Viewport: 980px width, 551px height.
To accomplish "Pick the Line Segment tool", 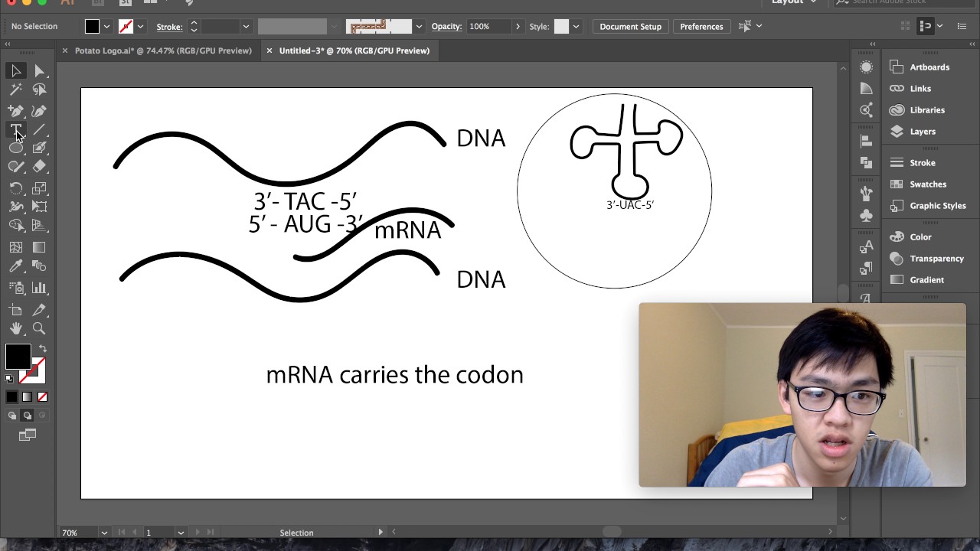I will (39, 129).
